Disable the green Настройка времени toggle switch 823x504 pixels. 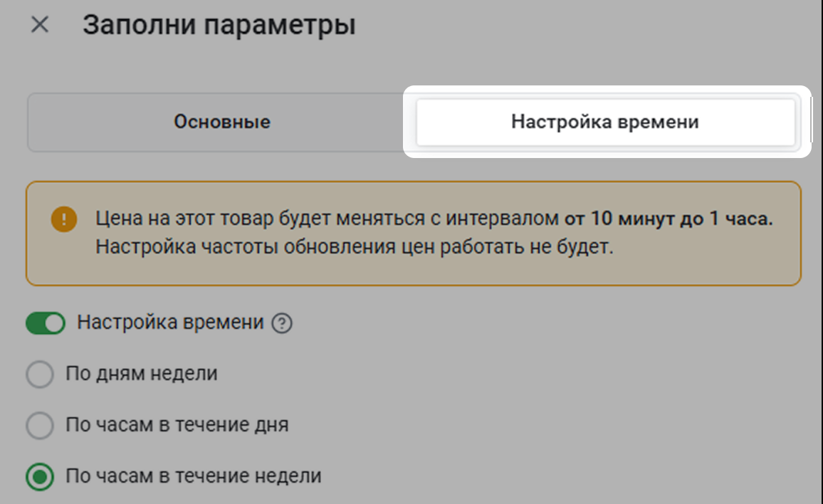46,323
